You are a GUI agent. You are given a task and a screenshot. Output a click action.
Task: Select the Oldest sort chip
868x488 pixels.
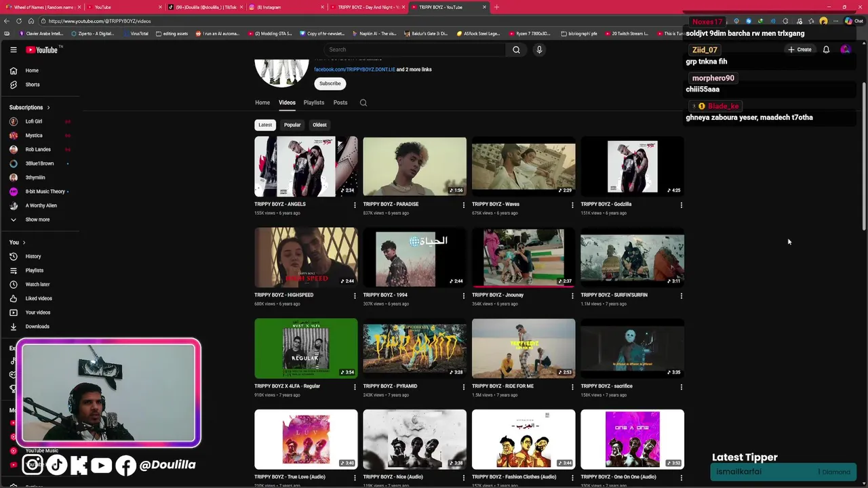click(319, 125)
